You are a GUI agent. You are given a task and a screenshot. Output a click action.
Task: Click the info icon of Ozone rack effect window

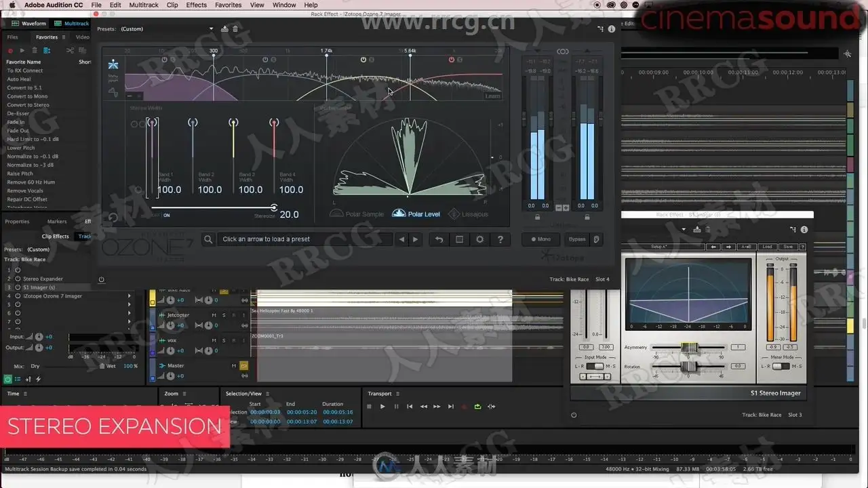point(612,29)
